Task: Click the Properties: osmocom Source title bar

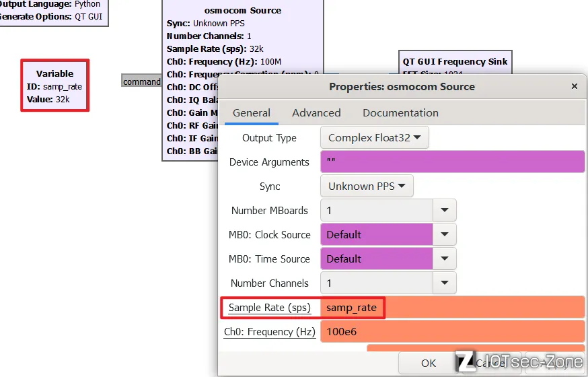Action: 402,87
